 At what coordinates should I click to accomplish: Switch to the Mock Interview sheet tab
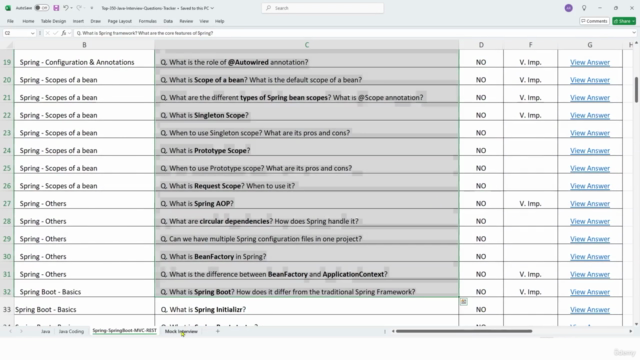pyautogui.click(x=181, y=331)
